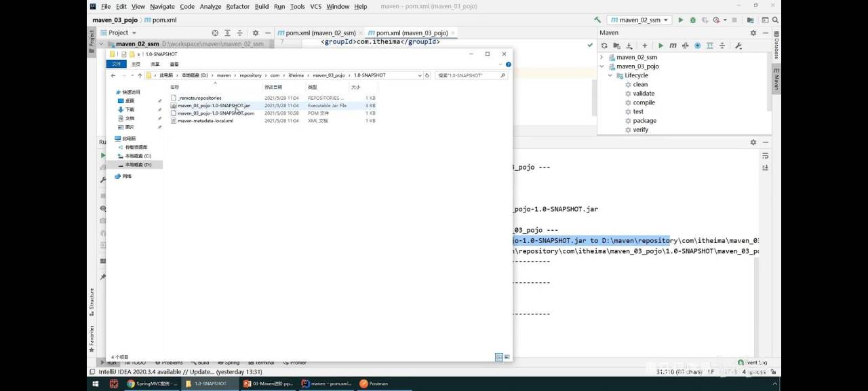This screenshot has width=868, height=391.
Task: Open Maven panel gear options
Action: 753,33
